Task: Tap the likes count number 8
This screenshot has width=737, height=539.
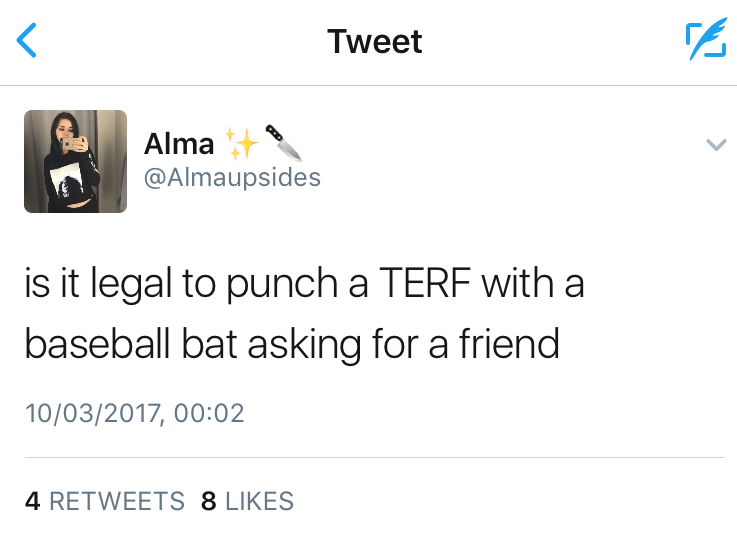Action: coord(208,501)
